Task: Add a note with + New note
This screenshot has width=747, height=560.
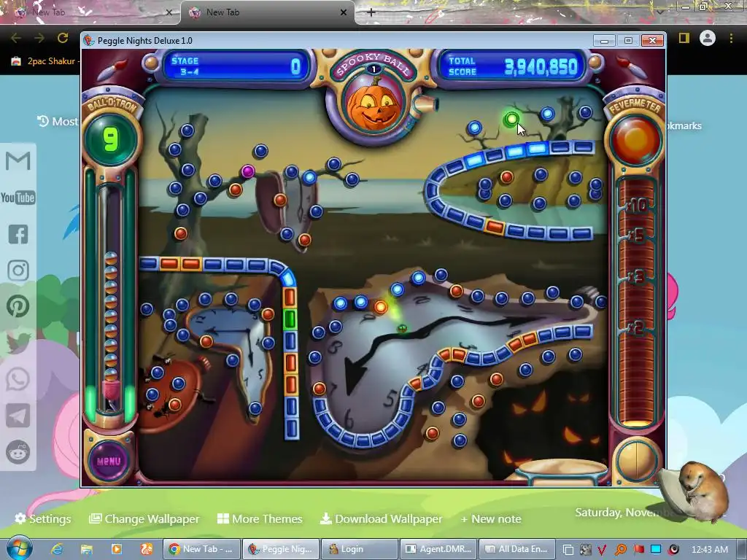Action: pyautogui.click(x=491, y=518)
